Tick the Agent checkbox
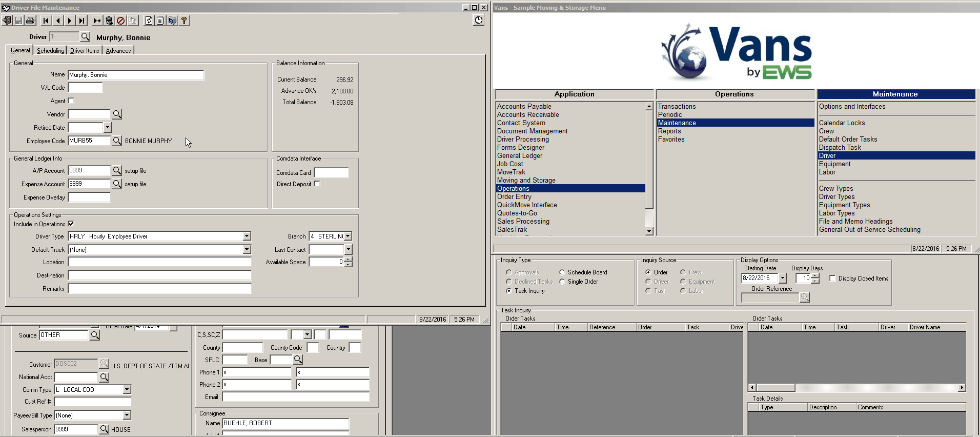The height and width of the screenshot is (437, 980). click(71, 101)
